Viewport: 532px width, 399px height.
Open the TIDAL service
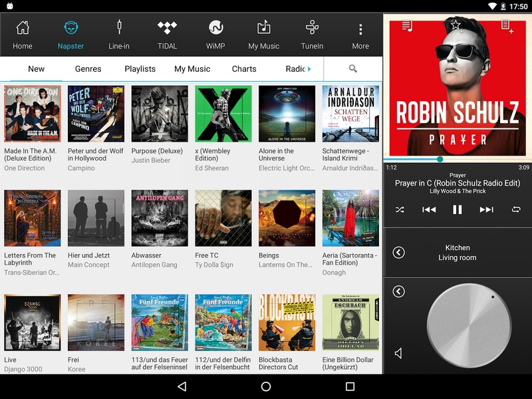168,35
